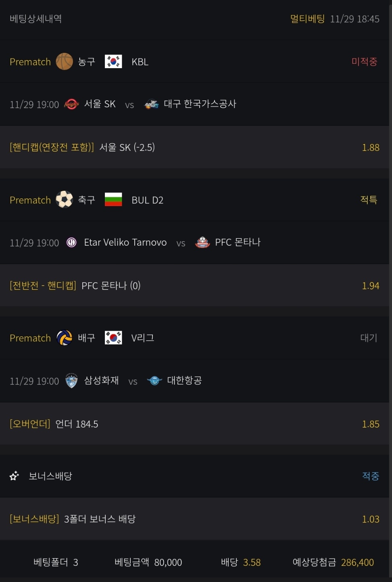The image size is (392, 582).
Task: Select the 멀티베팅 label in header
Action: coord(307,19)
